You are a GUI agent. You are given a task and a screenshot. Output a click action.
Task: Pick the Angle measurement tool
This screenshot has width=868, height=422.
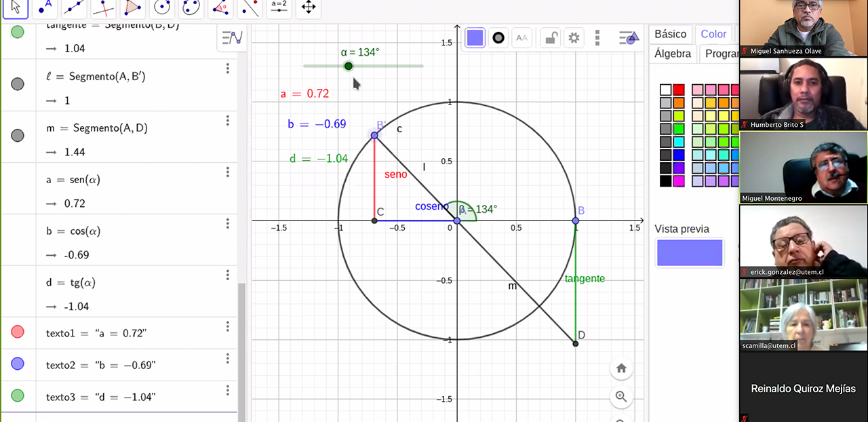(x=220, y=7)
